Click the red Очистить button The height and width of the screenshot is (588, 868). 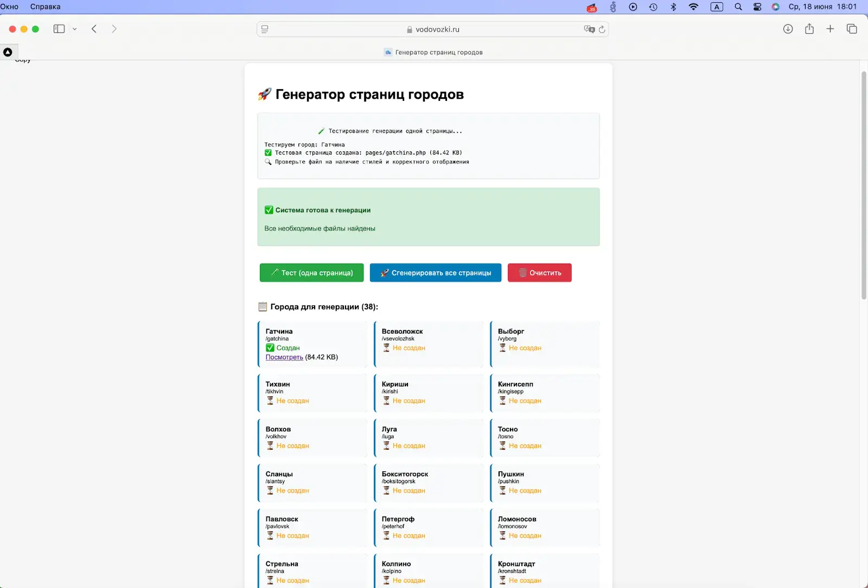tap(539, 273)
